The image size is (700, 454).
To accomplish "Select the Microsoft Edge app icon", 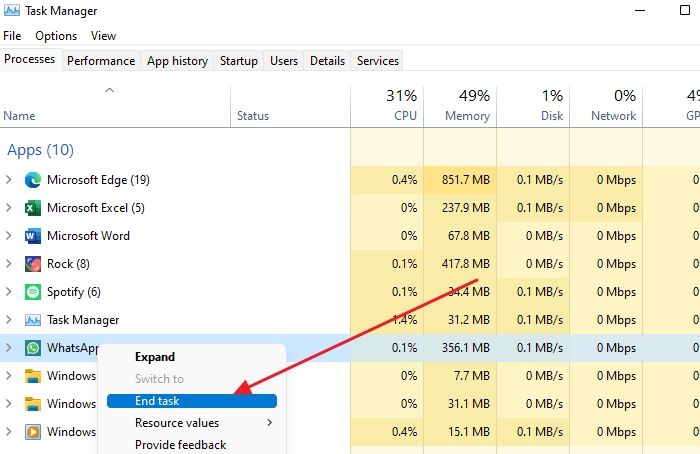I will pyautogui.click(x=33, y=180).
